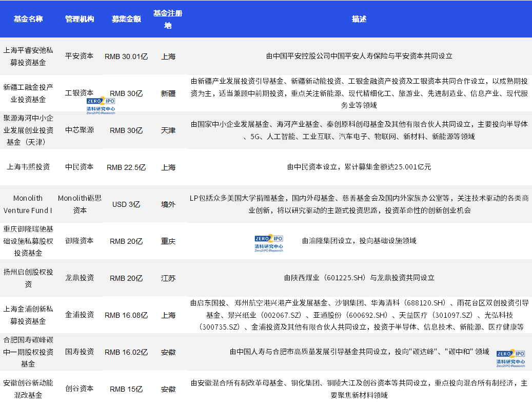
Task: Click the 基金名称 column header
Action: coord(28,19)
